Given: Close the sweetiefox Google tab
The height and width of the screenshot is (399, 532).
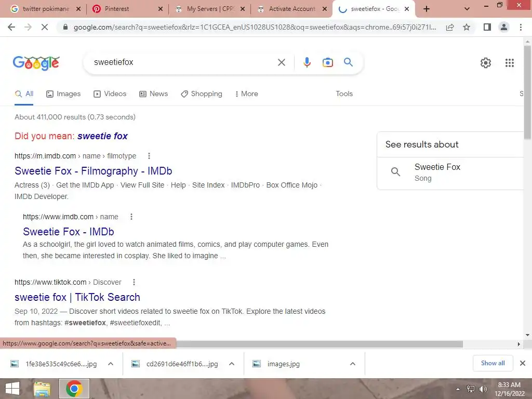Looking at the screenshot, I should (x=407, y=9).
